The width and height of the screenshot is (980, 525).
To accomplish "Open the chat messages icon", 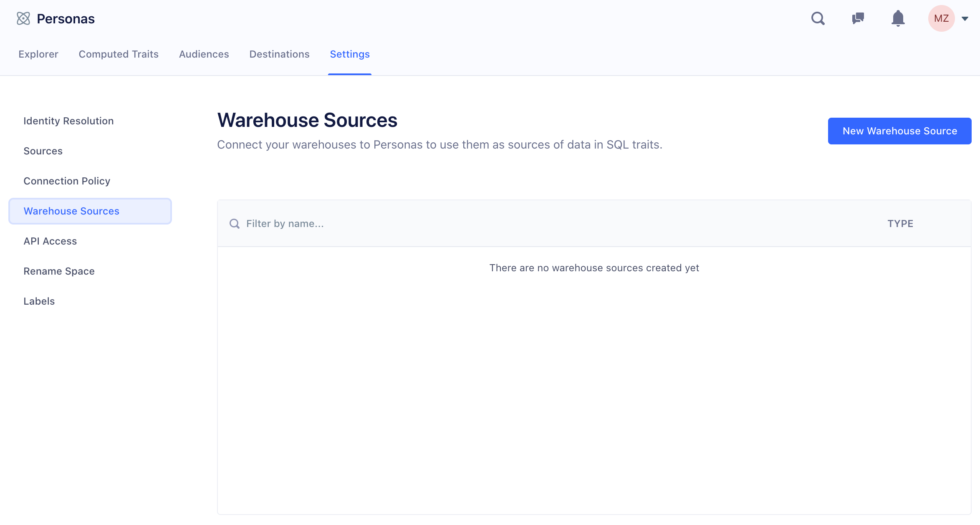I will [x=858, y=18].
